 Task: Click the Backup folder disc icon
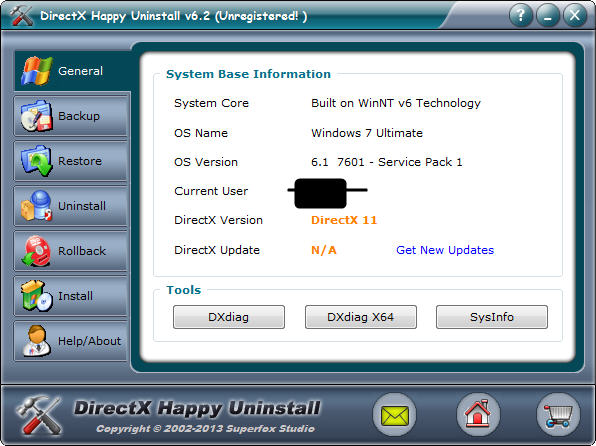pyautogui.click(x=36, y=116)
